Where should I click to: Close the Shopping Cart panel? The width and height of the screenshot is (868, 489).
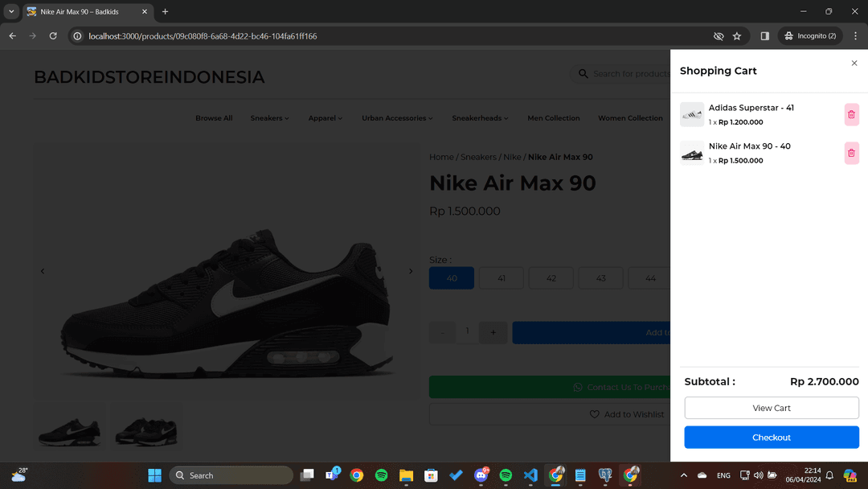pyautogui.click(x=854, y=63)
